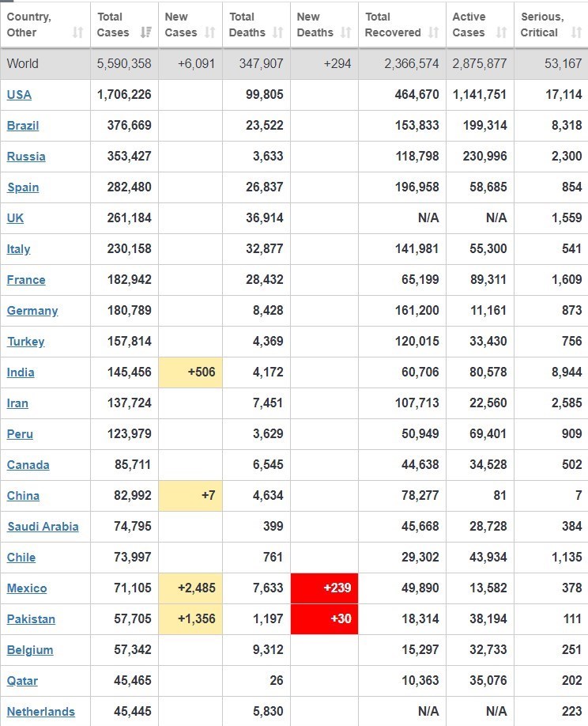The image size is (588, 726).
Task: Click sort arrows on Serious, Critical column
Action: click(575, 32)
